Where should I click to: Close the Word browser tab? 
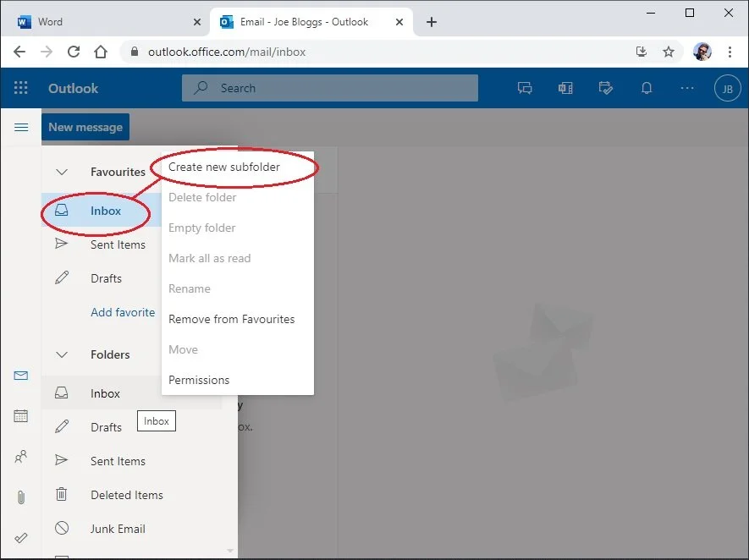197,22
